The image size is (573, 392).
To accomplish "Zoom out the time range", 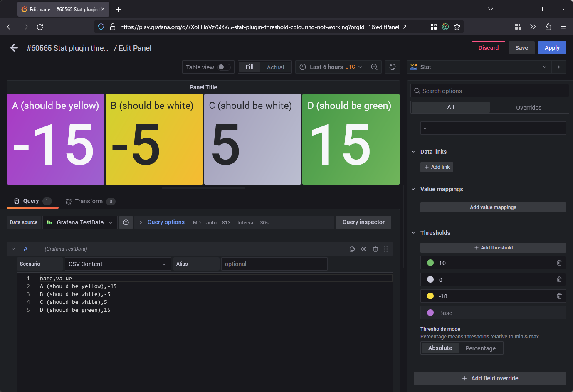I will tap(374, 67).
